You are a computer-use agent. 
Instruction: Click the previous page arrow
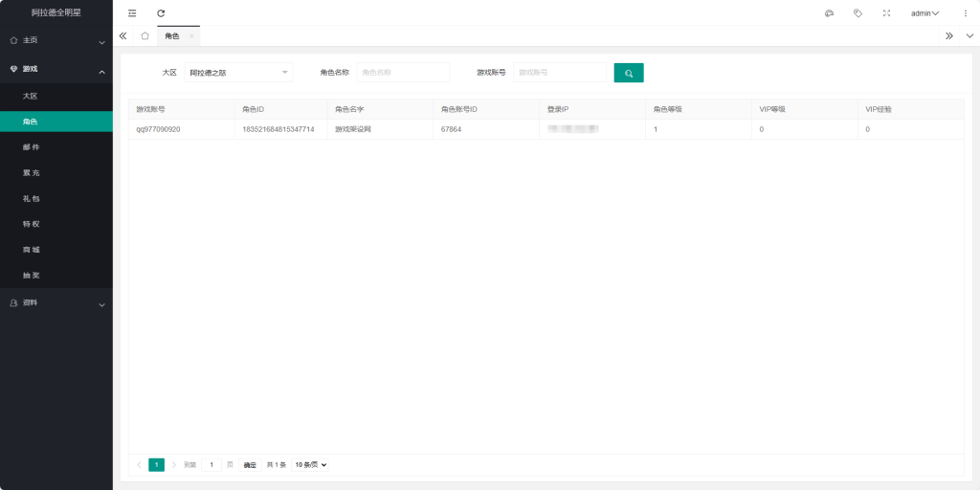click(x=139, y=465)
